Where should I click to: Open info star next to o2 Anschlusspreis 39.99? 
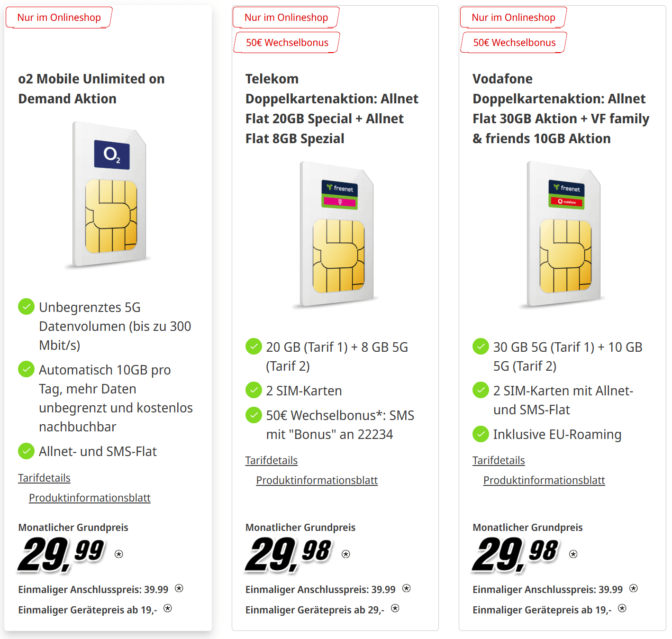point(179,588)
